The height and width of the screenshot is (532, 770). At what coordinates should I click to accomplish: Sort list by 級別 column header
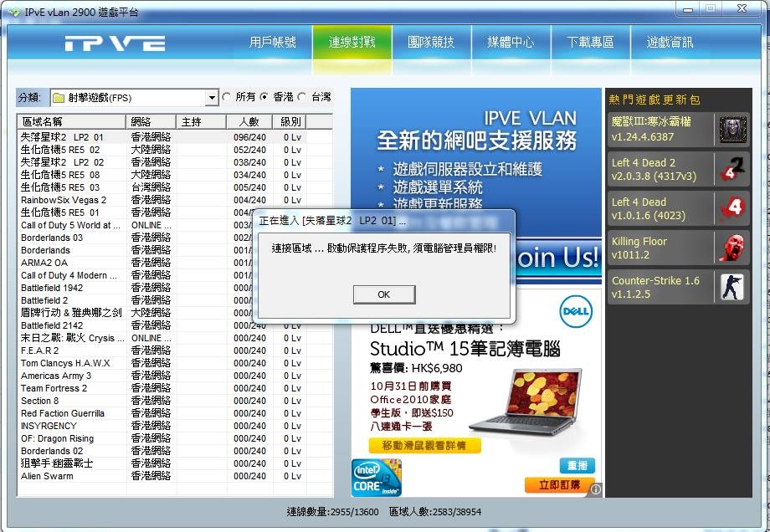pos(290,122)
